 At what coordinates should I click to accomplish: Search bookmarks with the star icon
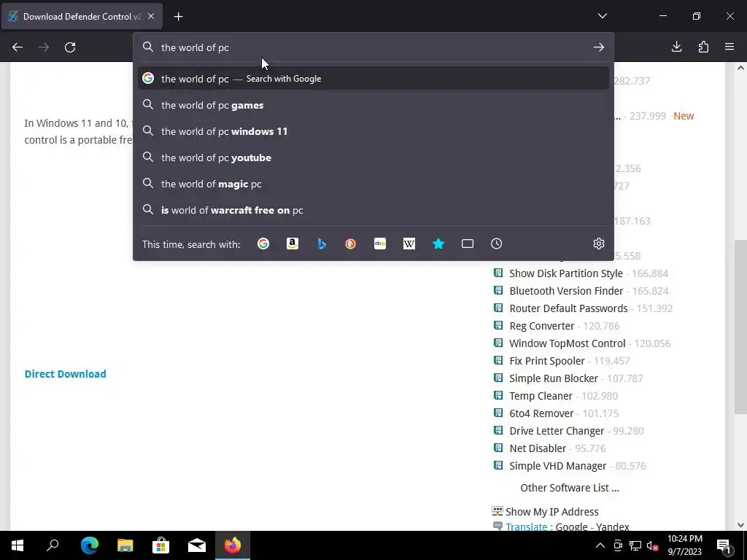pyautogui.click(x=438, y=244)
